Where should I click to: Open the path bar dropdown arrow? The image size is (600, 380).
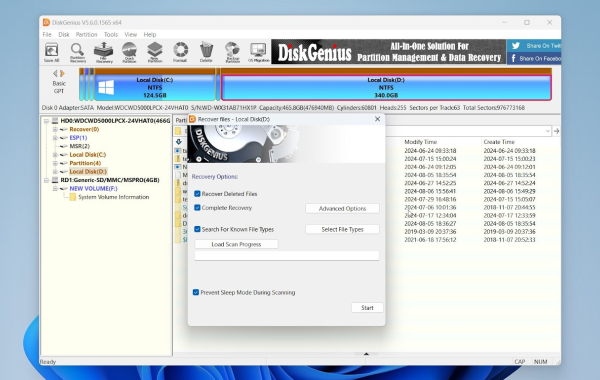pyautogui.click(x=548, y=131)
